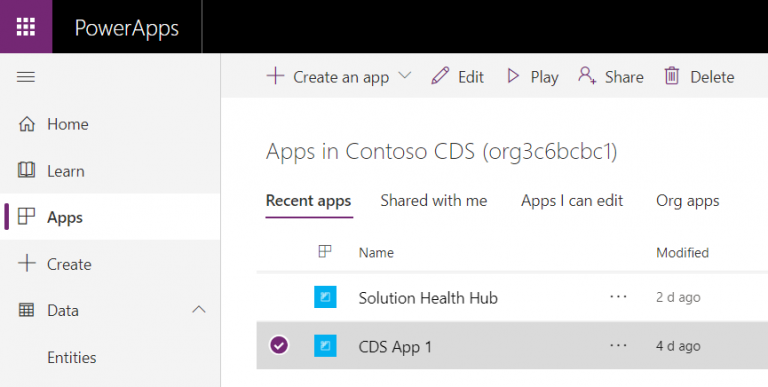The image size is (768, 387).
Task: Open more options for CDS App 1
Action: 618,346
